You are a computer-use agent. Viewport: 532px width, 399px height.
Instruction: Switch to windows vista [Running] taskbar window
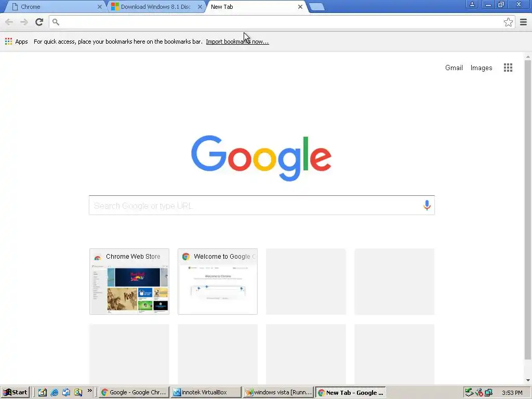(278, 393)
